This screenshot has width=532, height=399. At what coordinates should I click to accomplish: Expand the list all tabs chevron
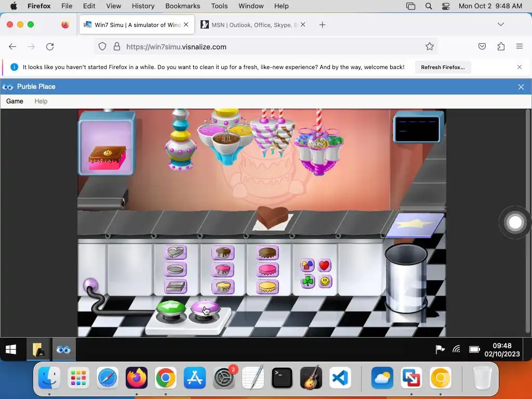(x=500, y=24)
